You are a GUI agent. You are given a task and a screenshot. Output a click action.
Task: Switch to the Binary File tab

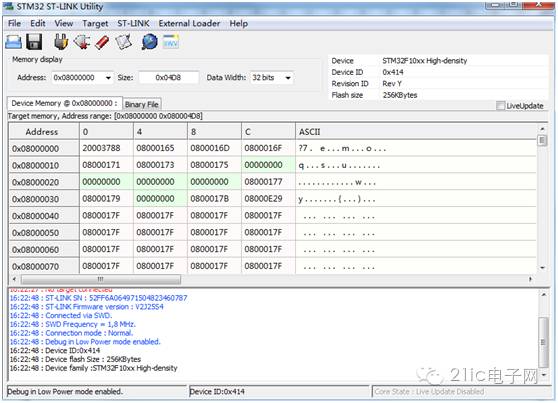(142, 104)
